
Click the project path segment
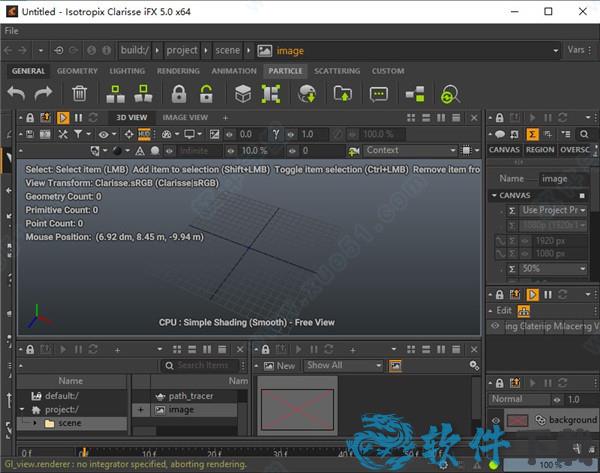pyautogui.click(x=182, y=50)
